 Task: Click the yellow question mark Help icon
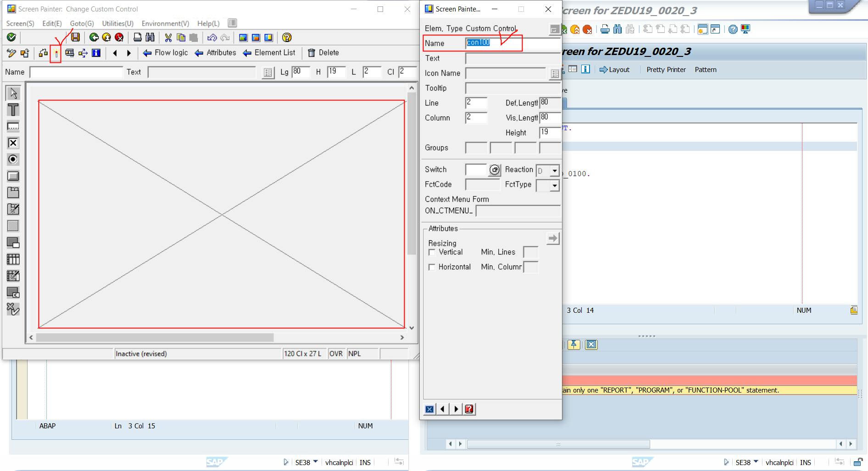(x=287, y=38)
